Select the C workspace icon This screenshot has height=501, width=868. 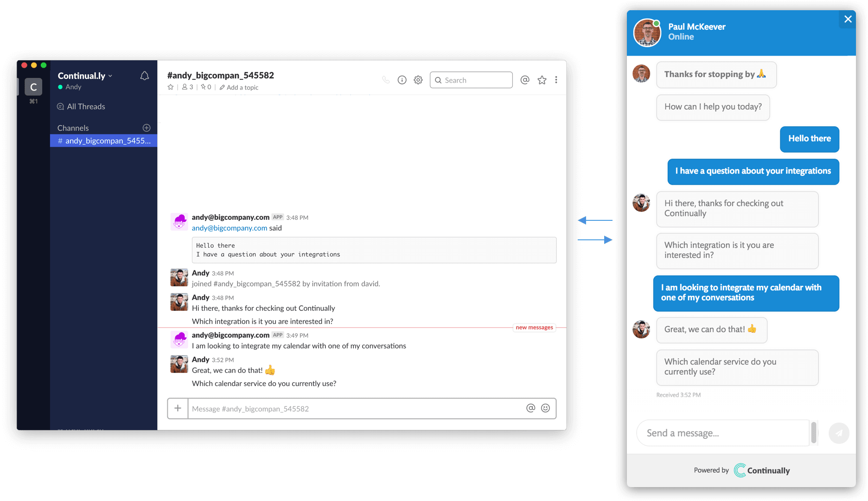[x=33, y=87]
